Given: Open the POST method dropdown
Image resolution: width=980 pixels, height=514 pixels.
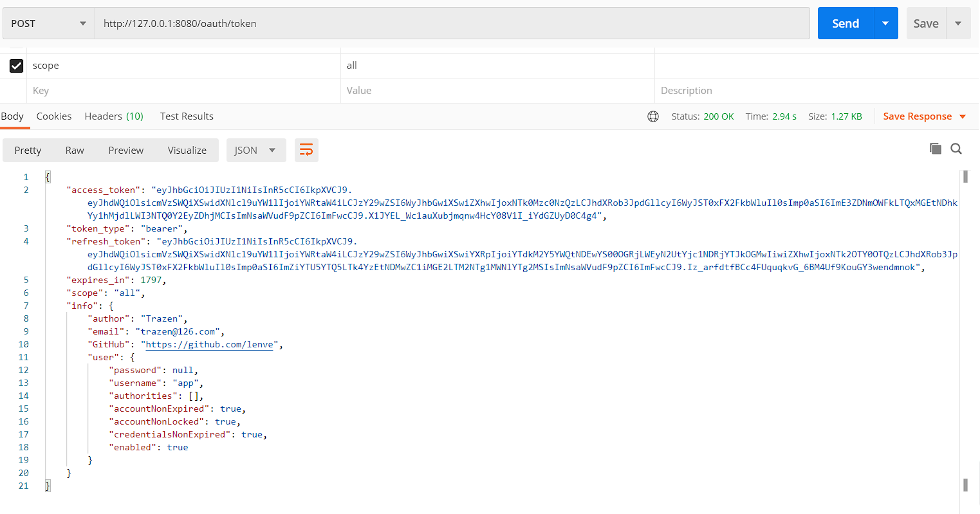Looking at the screenshot, I should [x=48, y=23].
